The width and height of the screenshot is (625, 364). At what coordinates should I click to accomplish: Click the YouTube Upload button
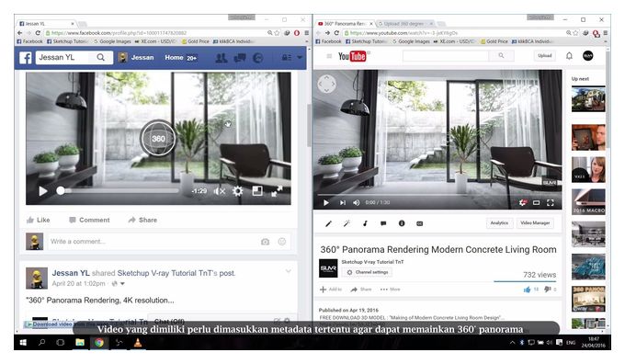tap(544, 56)
